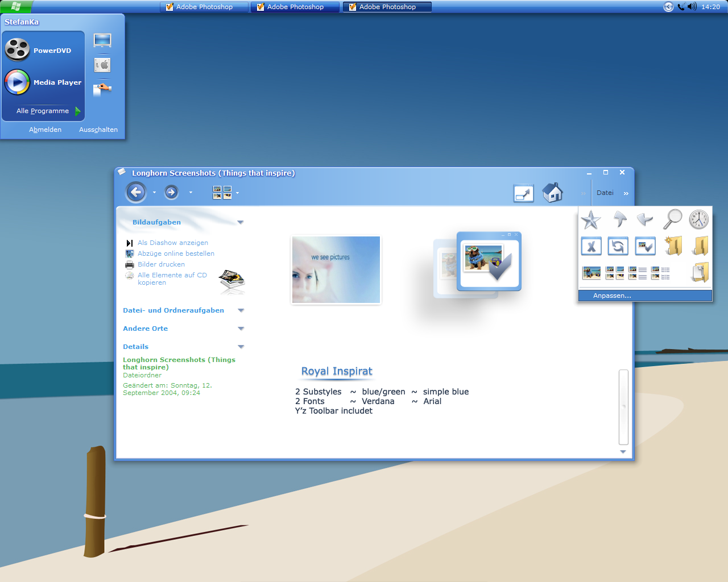The image size is (728, 582).
Task: Open the History clock icon
Action: (699, 219)
